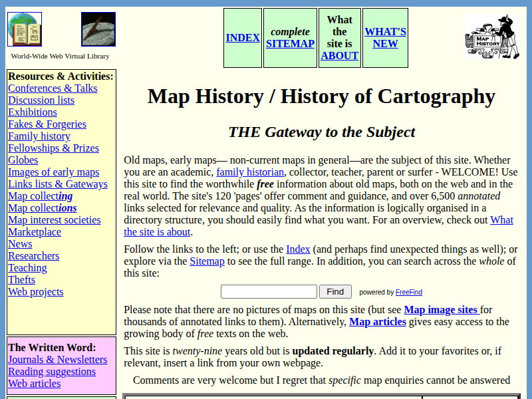Open the Map image sites link
The image size is (532, 399).
(438, 309)
